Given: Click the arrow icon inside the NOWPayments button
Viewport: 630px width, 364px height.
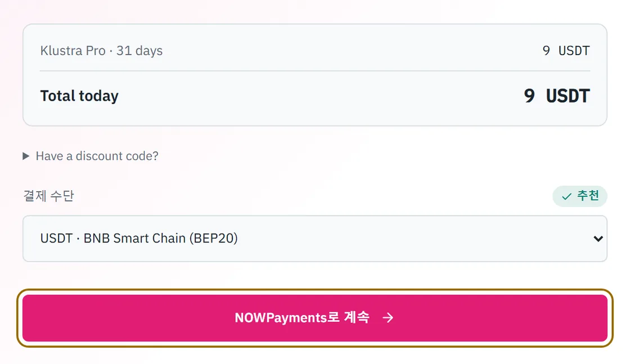Looking at the screenshot, I should click(x=388, y=318).
